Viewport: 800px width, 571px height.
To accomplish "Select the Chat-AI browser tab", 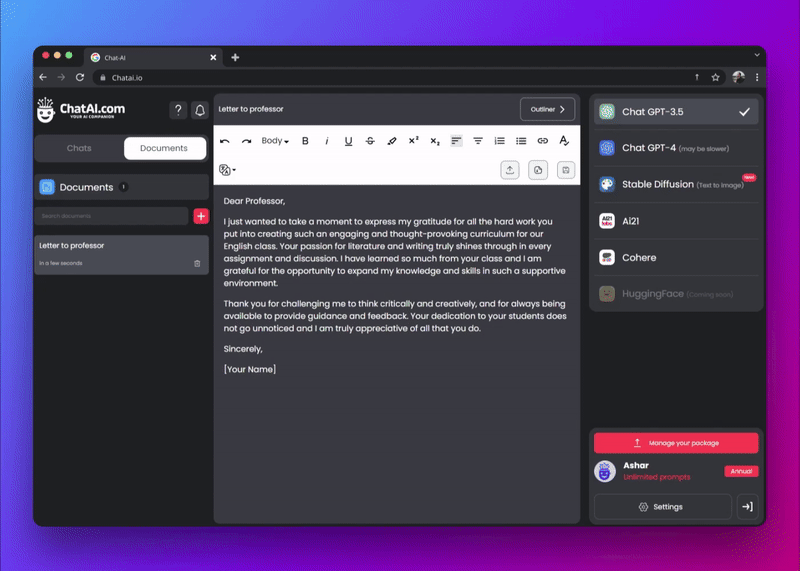I will [x=153, y=58].
